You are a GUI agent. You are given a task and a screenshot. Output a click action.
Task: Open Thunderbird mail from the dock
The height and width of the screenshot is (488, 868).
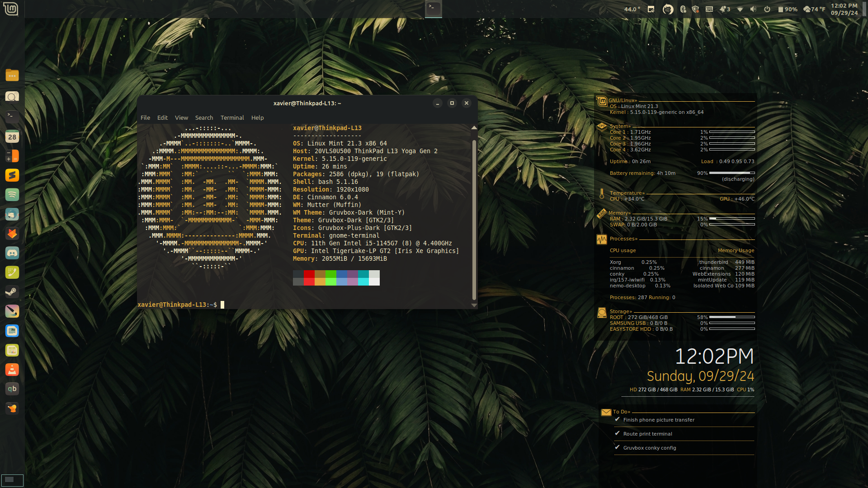12,214
